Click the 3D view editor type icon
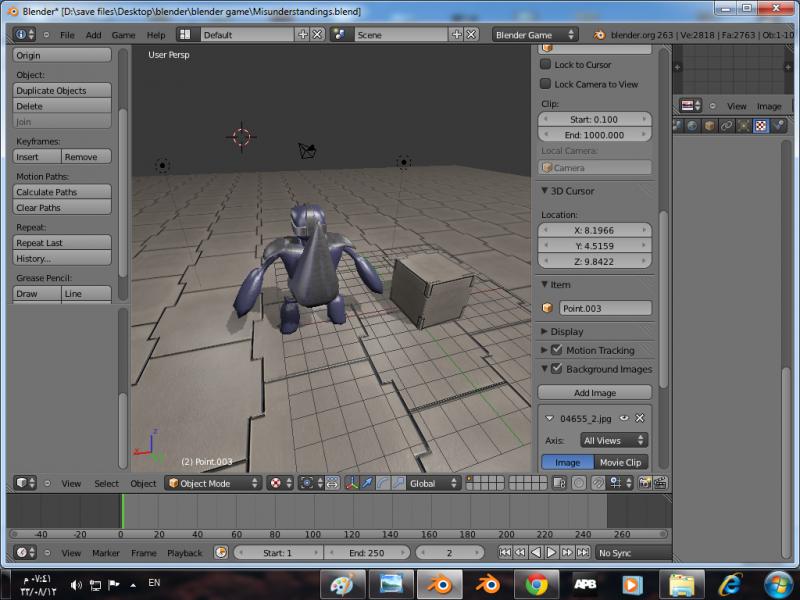Viewport: 800px width, 600px height. 25,483
